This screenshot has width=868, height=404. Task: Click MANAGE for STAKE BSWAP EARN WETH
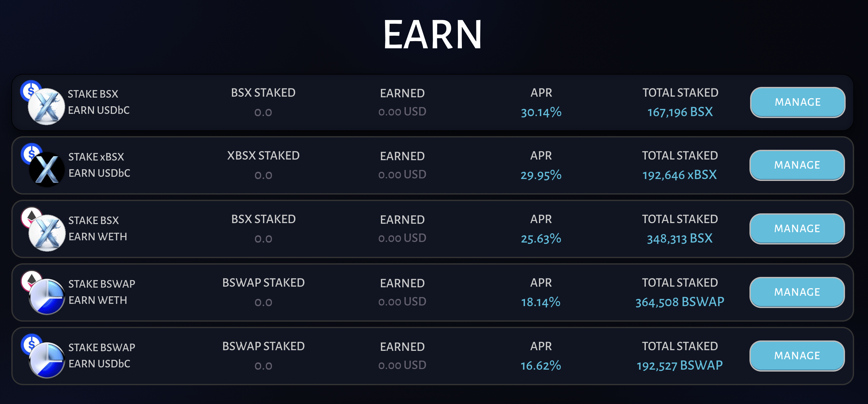point(797,292)
